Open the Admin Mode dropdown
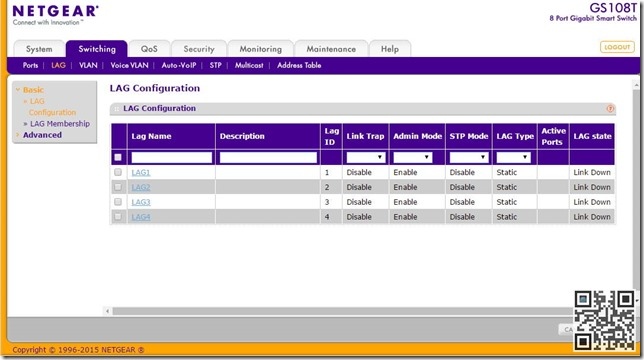This screenshot has width=644, height=360. (x=413, y=157)
